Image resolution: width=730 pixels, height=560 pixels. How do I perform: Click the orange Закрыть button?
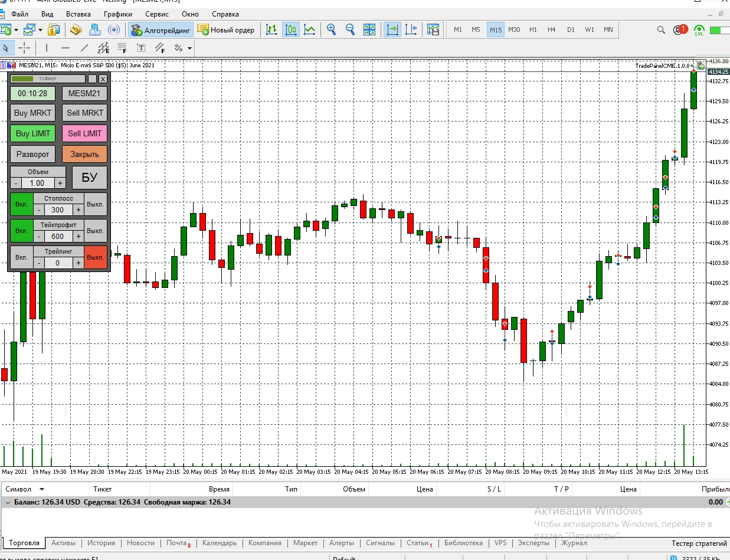[85, 154]
